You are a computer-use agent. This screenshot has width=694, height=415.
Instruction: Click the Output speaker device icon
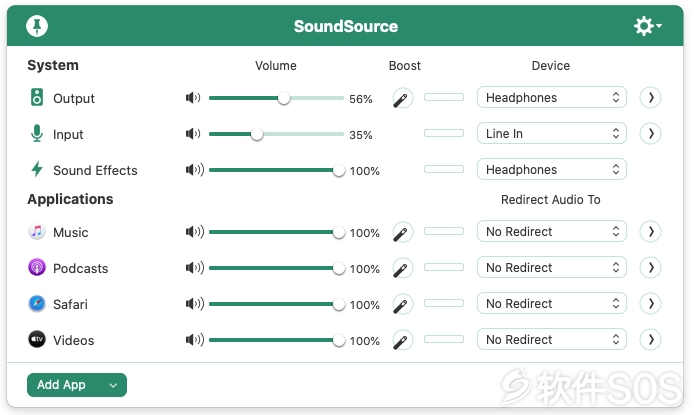37,97
